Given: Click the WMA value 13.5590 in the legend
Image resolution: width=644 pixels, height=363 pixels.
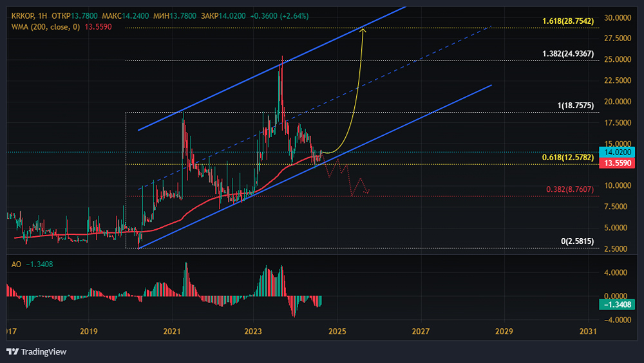Looking at the screenshot, I should tap(98, 26).
